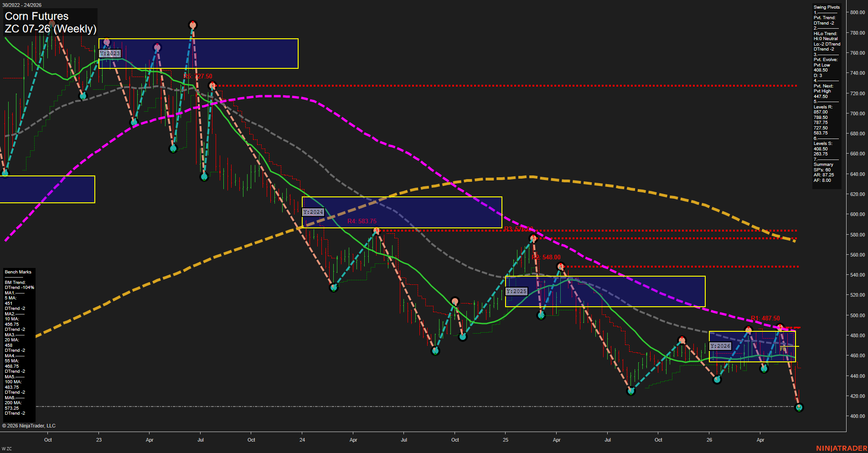
Task: Click the 23 year marker on time axis
Action: point(99,440)
